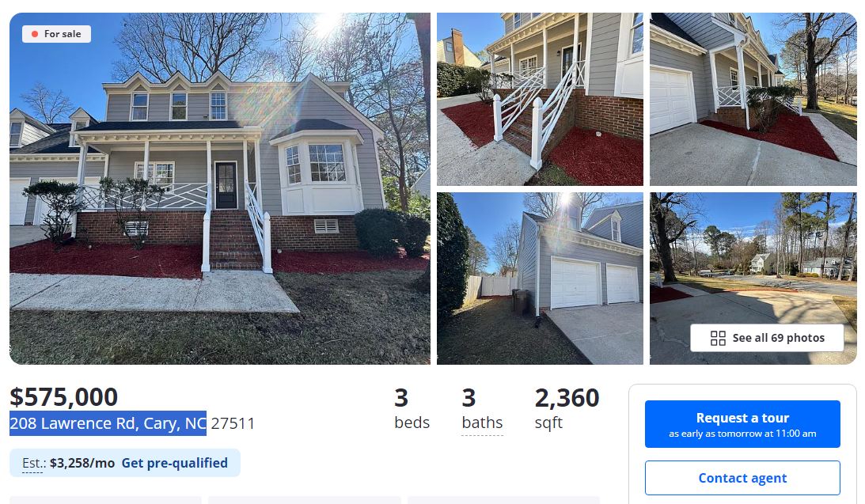Open the two-car garage doors photo
The height and width of the screenshot is (504, 865).
540,279
